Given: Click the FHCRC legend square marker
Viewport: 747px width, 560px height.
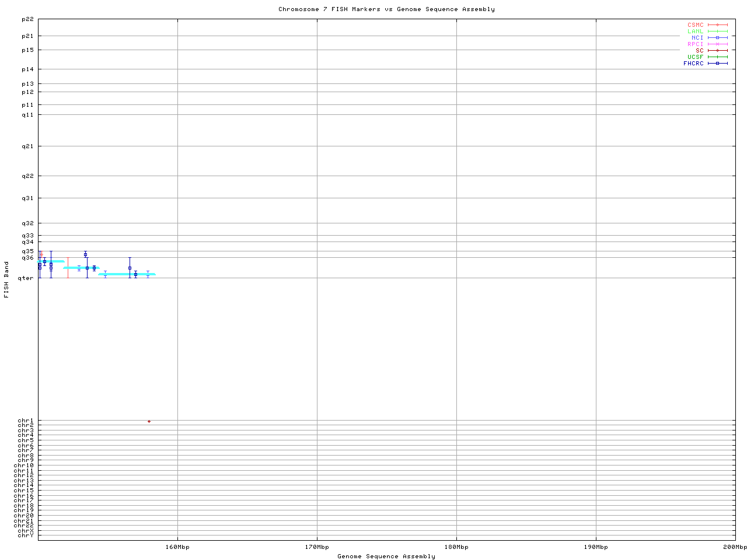Looking at the screenshot, I should (x=717, y=64).
